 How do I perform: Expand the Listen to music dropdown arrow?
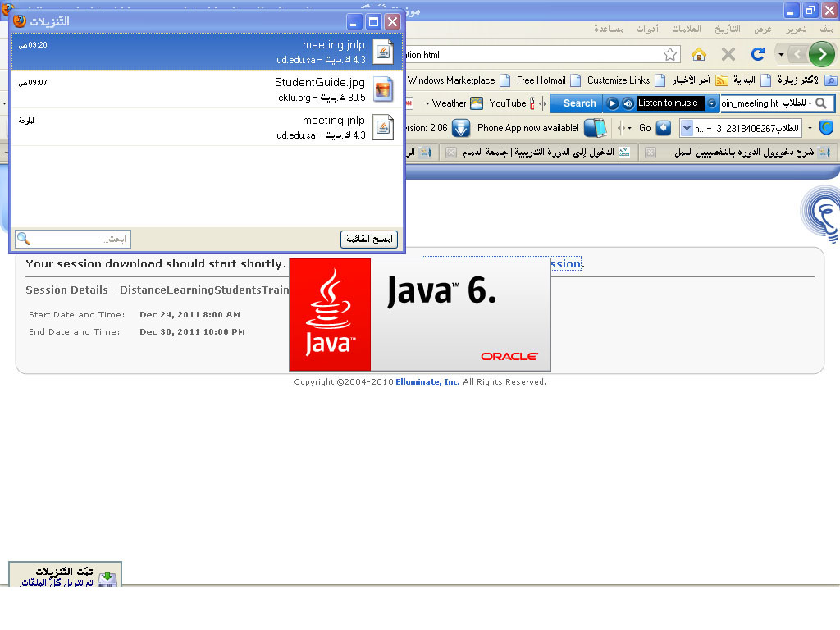point(712,103)
